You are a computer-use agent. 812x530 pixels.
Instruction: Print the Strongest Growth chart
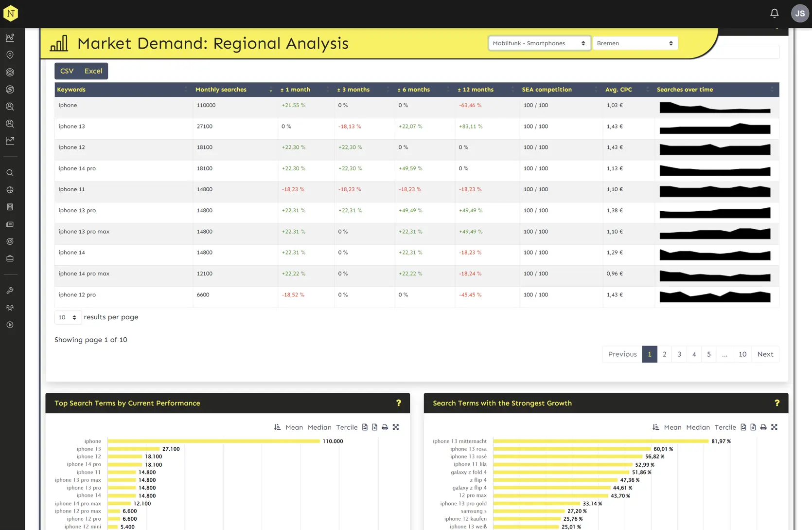point(763,427)
